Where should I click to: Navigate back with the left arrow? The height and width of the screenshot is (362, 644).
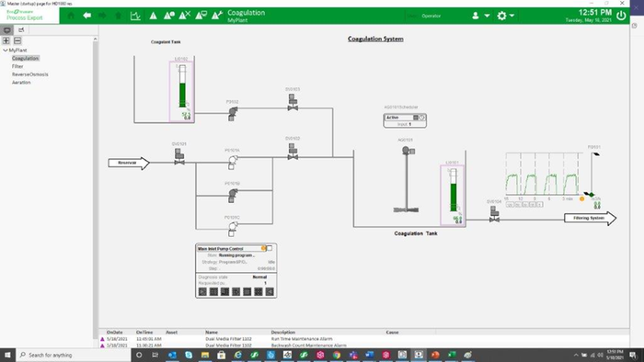click(87, 16)
